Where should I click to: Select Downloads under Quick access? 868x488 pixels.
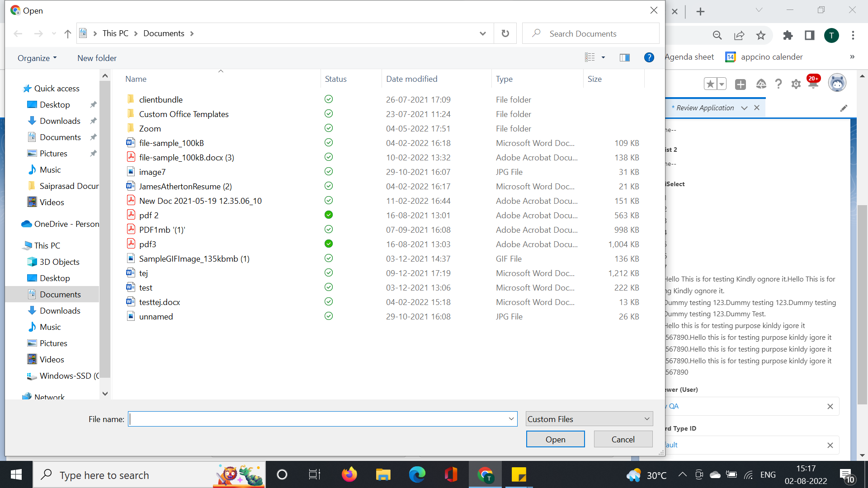[60, 121]
